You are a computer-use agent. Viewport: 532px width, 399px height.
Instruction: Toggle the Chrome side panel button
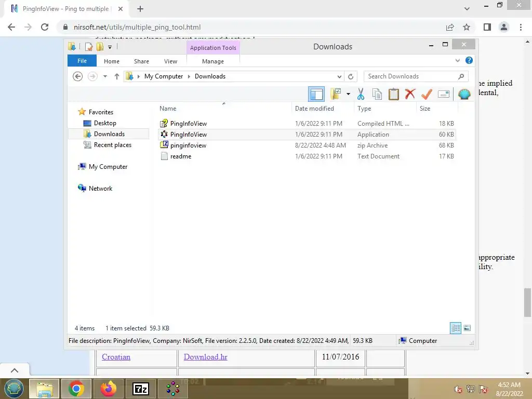click(x=487, y=27)
